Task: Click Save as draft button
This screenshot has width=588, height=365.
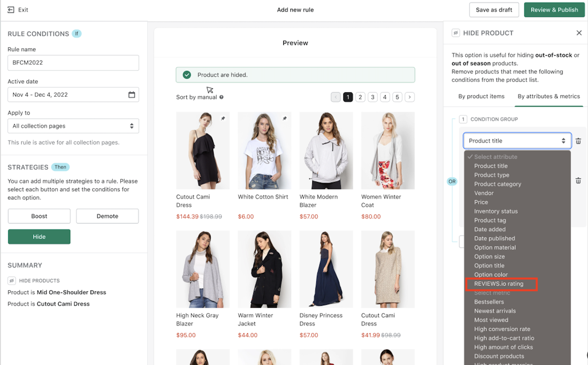Action: tap(494, 10)
